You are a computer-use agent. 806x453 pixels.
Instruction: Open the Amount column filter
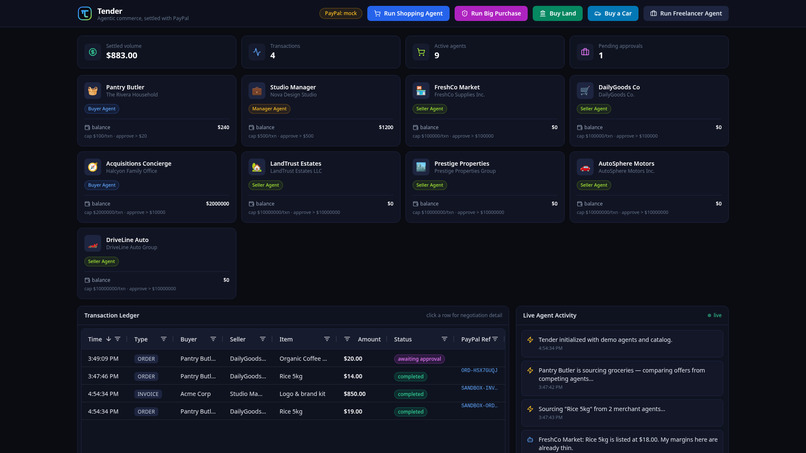[x=347, y=339]
